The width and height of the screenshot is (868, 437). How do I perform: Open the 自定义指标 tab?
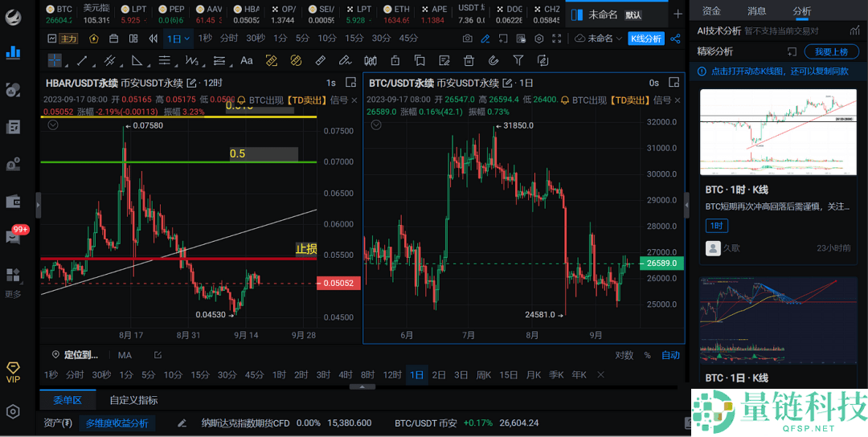(x=133, y=400)
